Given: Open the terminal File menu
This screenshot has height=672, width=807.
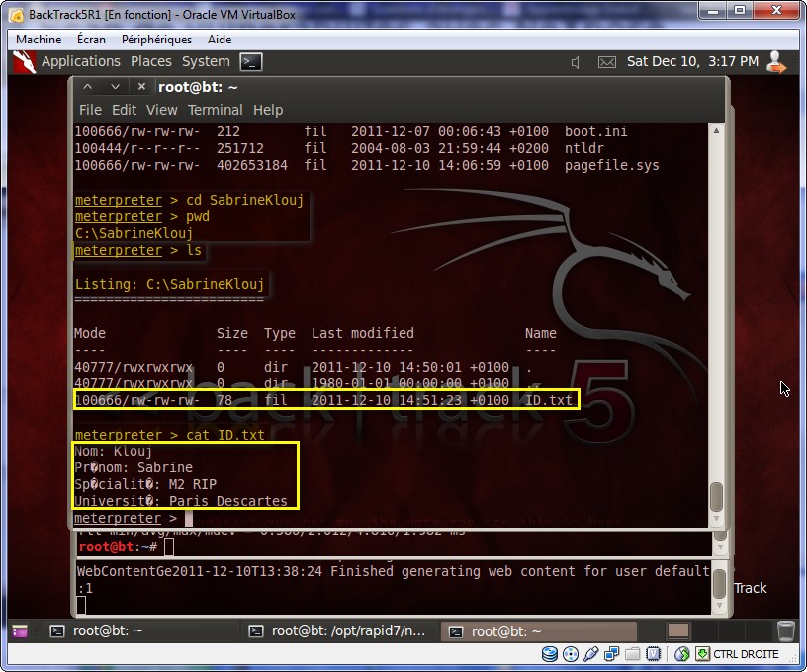Looking at the screenshot, I should (x=90, y=110).
